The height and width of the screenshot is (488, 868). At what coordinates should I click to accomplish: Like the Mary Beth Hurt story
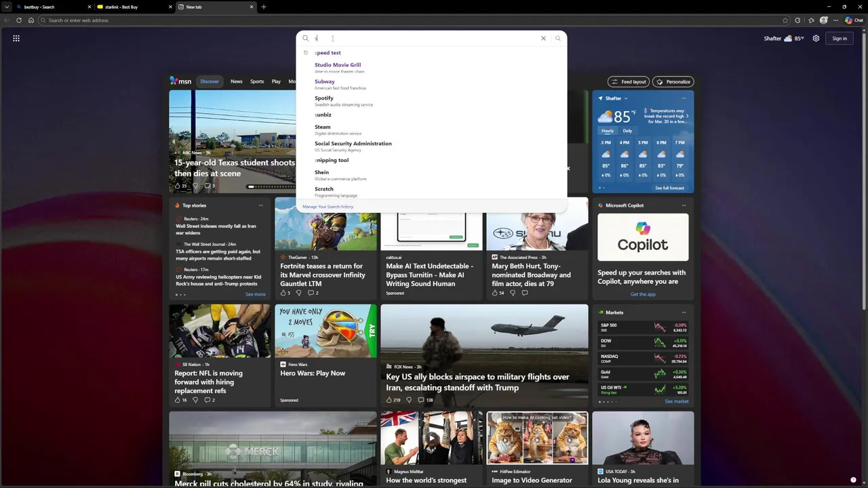[x=498, y=293]
